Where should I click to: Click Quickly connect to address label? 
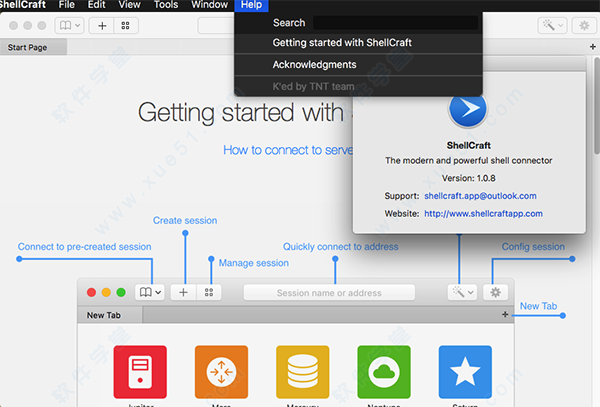coord(341,247)
